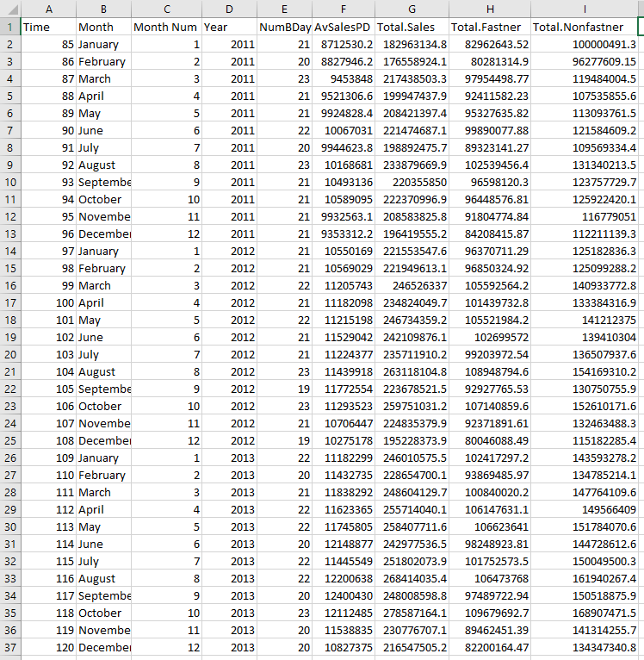This screenshot has width=644, height=660.
Task: Click Total.Sales value 221474687.1
Action: point(412,130)
